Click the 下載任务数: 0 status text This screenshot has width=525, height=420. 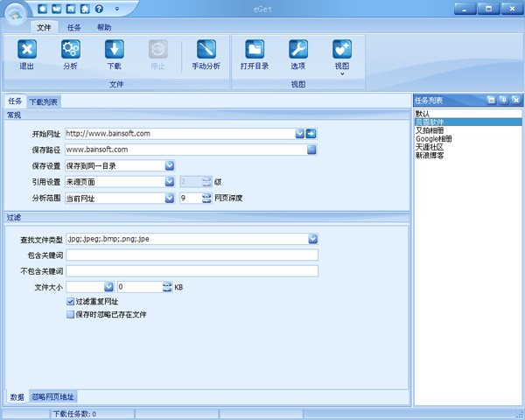point(74,414)
